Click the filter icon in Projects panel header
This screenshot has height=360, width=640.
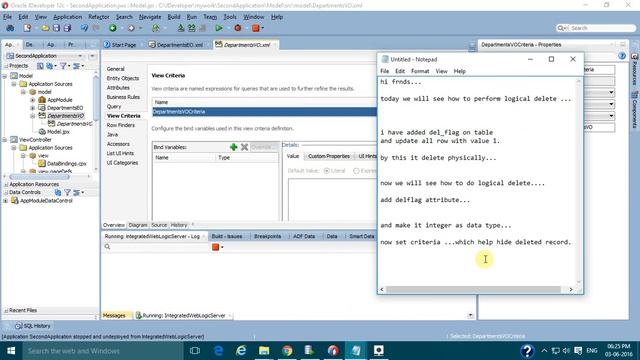pyautogui.click(x=63, y=66)
